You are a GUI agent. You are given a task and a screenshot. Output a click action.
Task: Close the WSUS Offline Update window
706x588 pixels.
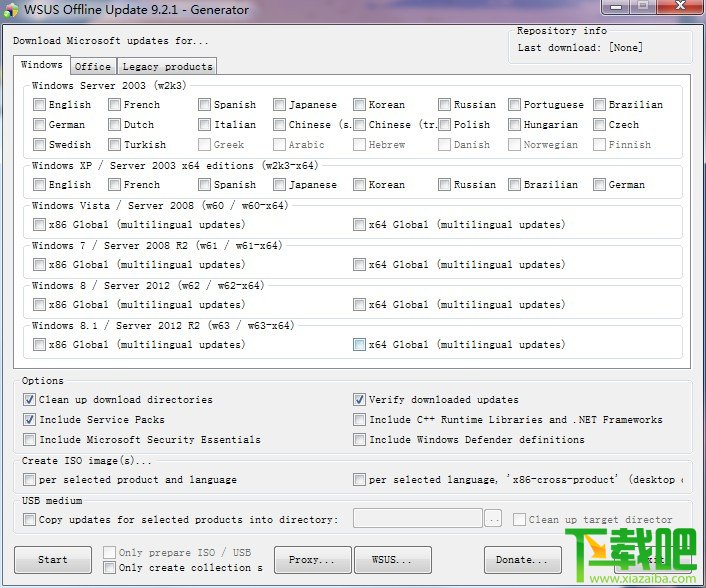coord(679,6)
